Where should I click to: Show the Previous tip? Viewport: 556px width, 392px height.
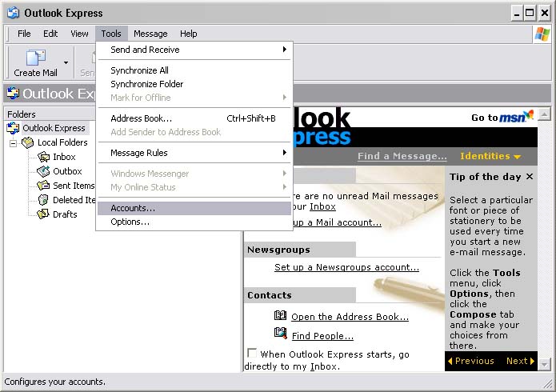click(471, 361)
